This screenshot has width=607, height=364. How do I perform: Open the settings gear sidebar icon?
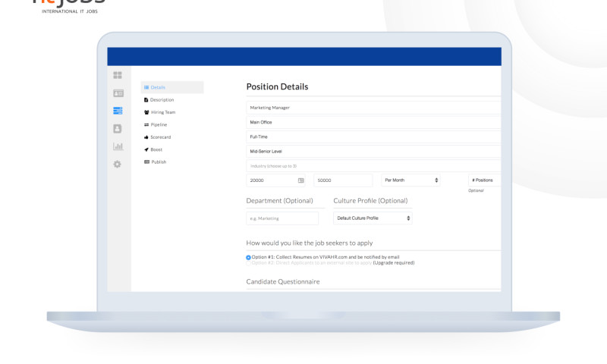click(x=118, y=164)
